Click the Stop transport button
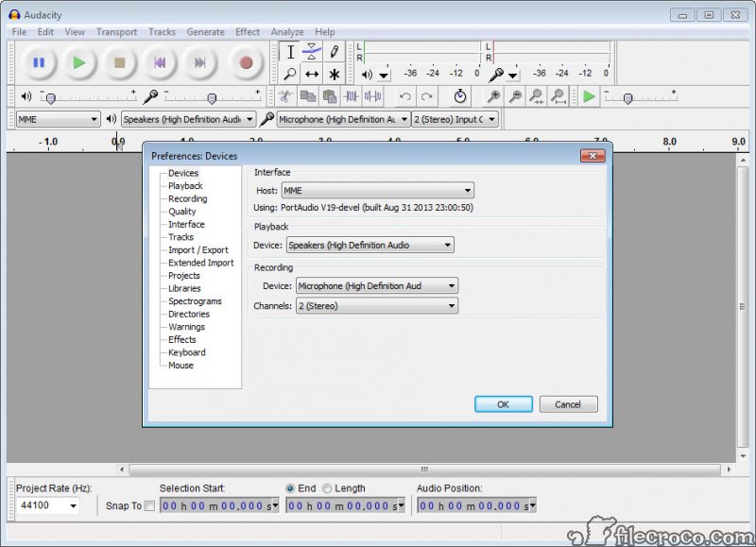This screenshot has width=756, height=547. 119,62
